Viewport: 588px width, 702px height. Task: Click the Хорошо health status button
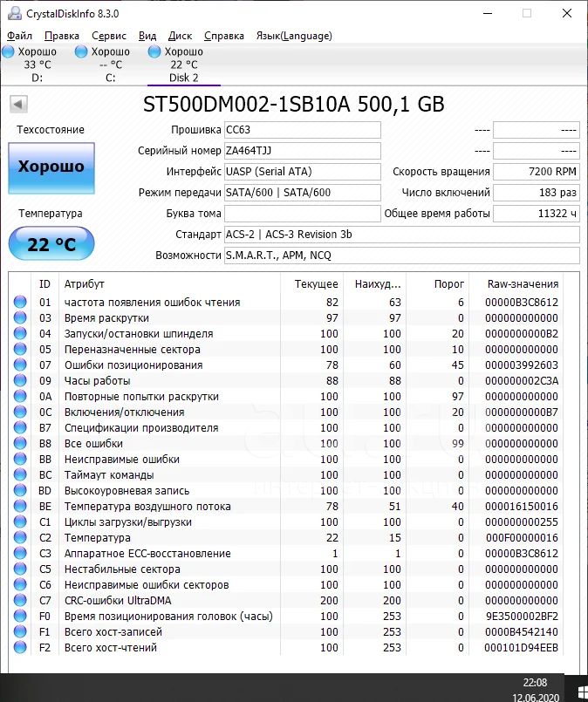click(x=51, y=168)
